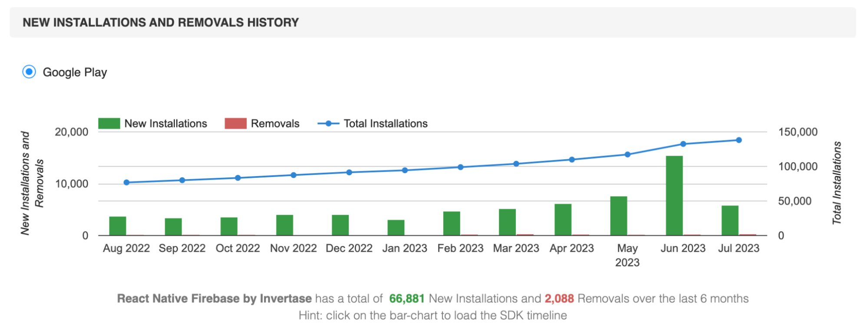Screen dimensions: 868x334
Task: Click the Sep 2022 axis label
Action: 182,248
